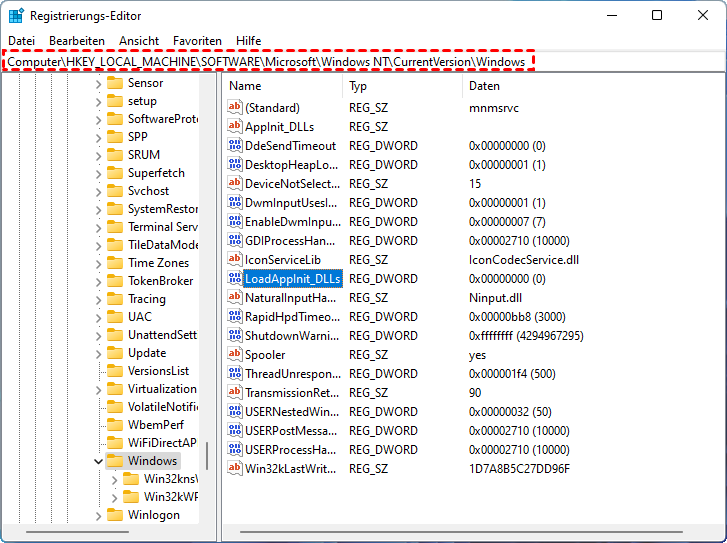Click the tree pane vertical scrollbar thumb

click(207, 456)
